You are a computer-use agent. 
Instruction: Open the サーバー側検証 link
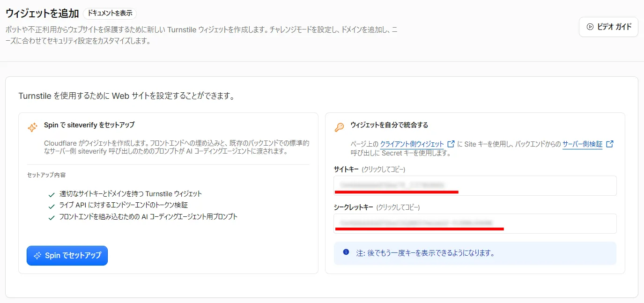[x=583, y=144]
